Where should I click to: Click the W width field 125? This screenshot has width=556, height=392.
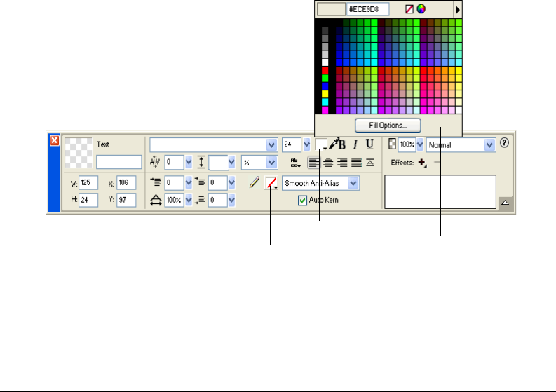(x=88, y=183)
